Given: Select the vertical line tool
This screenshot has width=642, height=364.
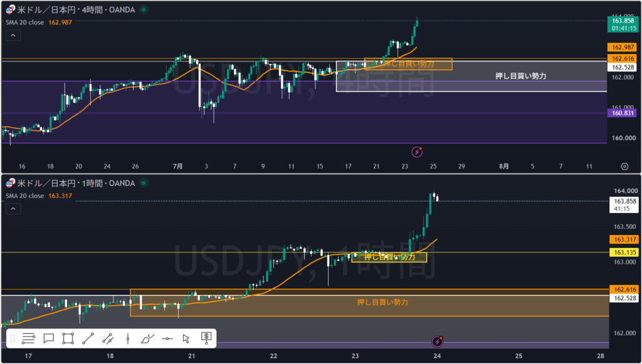Looking at the screenshot, I should point(128,339).
